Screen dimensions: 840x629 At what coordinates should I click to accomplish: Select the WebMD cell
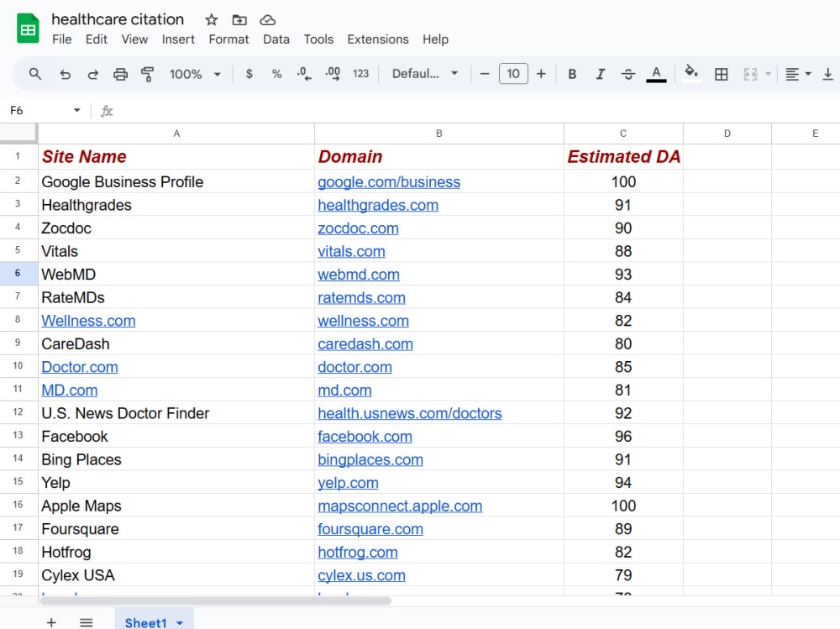pyautogui.click(x=176, y=275)
